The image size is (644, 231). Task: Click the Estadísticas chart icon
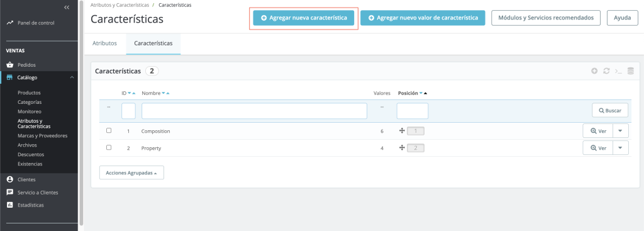pyautogui.click(x=10, y=205)
